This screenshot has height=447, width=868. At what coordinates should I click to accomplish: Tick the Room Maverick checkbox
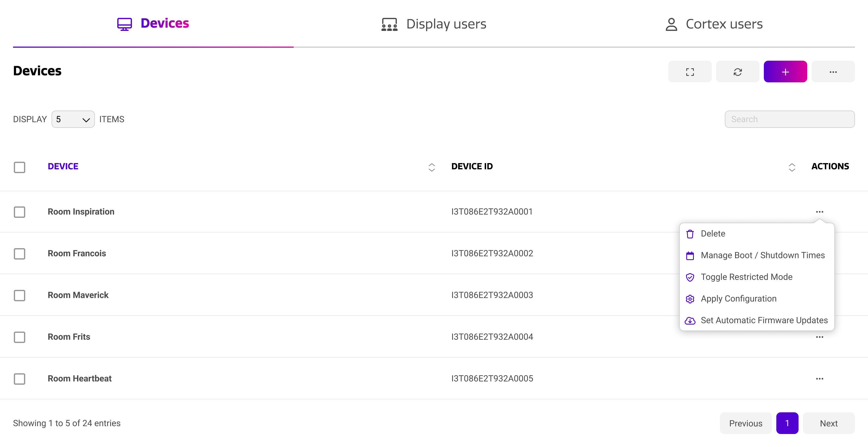[x=20, y=296]
